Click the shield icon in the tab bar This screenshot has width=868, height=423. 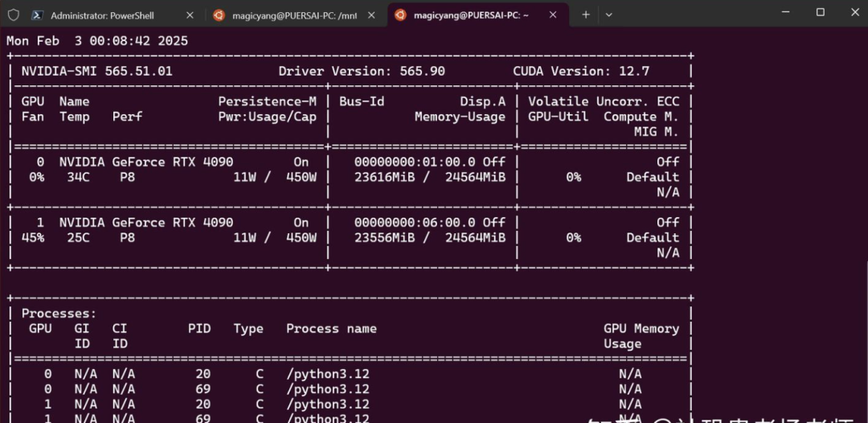14,15
